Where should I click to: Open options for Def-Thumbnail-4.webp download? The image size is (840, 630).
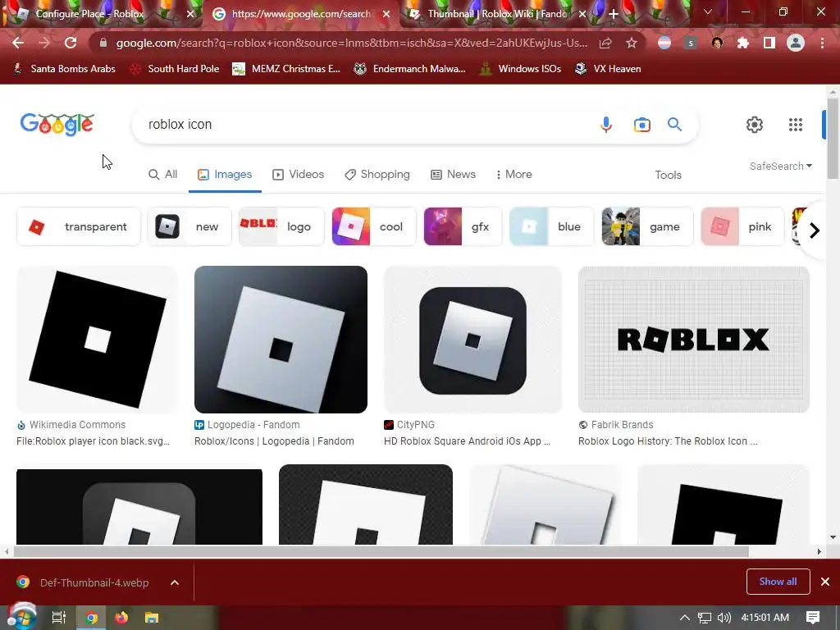coord(175,582)
